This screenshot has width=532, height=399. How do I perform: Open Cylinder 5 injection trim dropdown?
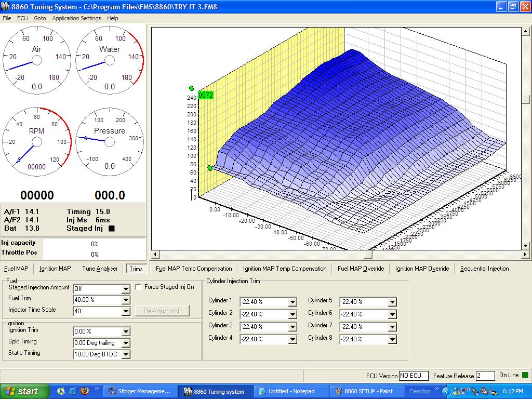point(392,302)
